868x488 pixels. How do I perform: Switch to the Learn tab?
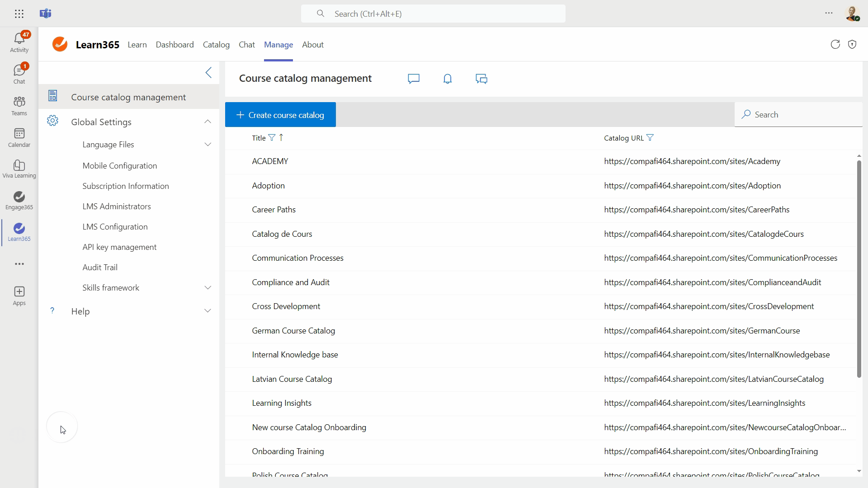pyautogui.click(x=137, y=44)
